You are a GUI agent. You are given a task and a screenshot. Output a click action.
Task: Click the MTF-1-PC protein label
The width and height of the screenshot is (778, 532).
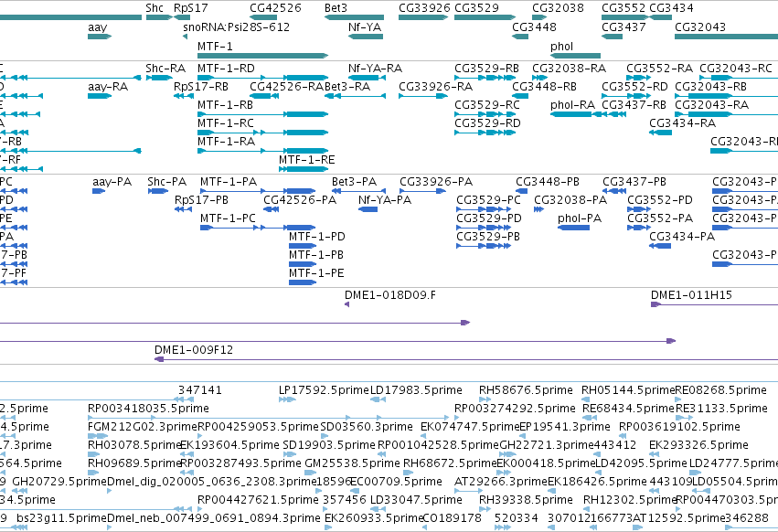(x=228, y=218)
